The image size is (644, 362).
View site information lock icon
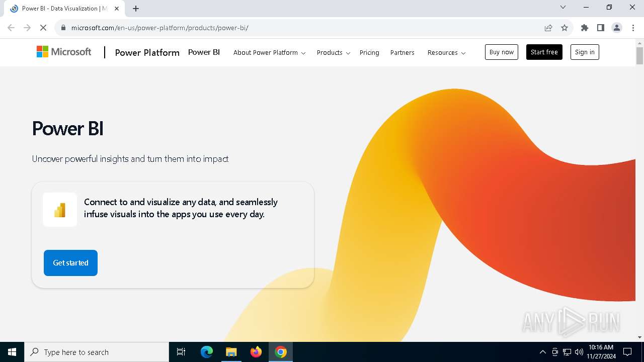(x=63, y=28)
